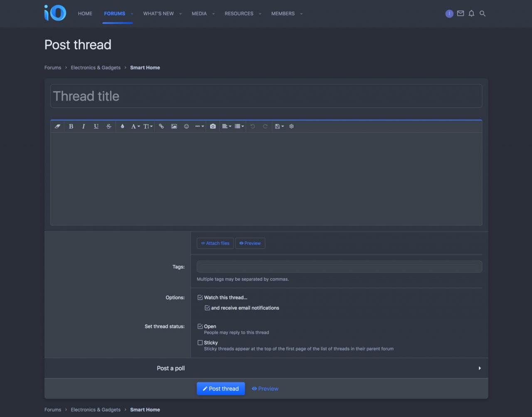The height and width of the screenshot is (417, 532).
Task: Click the Bold formatting icon
Action: point(71,126)
